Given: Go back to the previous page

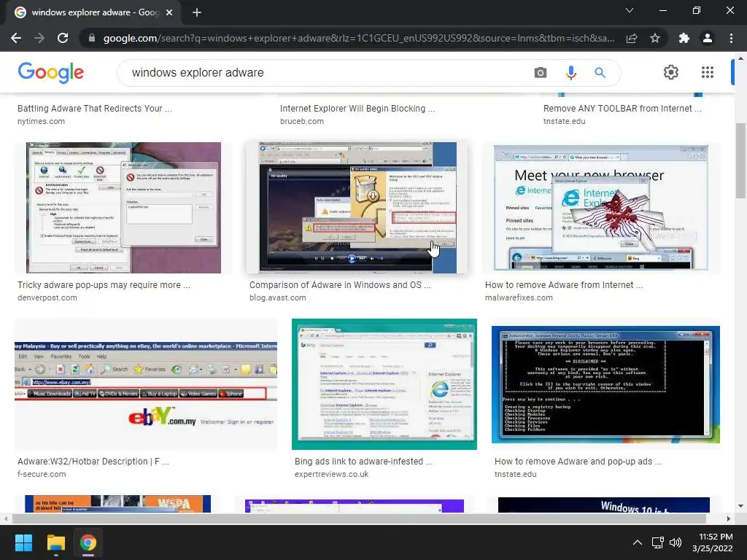Looking at the screenshot, I should [16, 38].
